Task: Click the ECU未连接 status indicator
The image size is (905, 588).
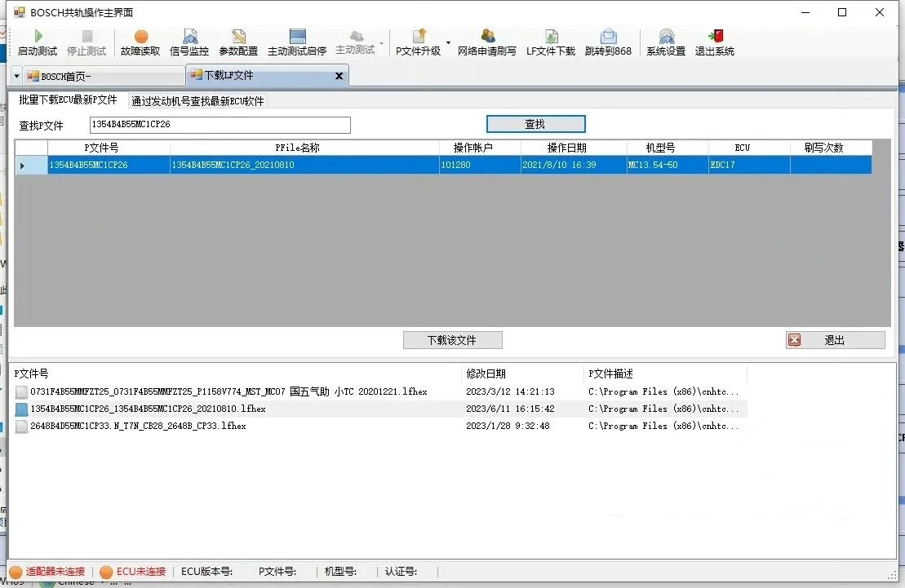Action: [x=133, y=571]
